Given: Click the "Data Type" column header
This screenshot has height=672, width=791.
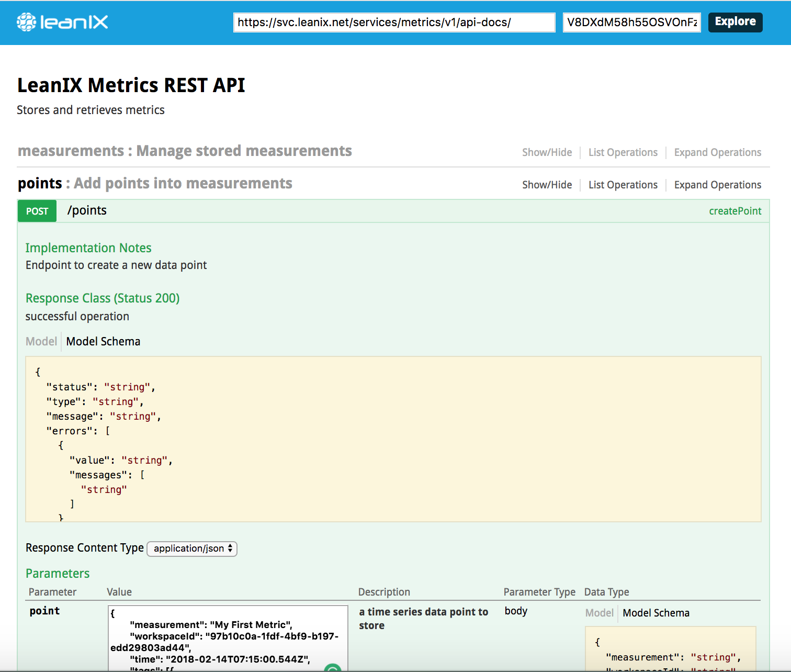Looking at the screenshot, I should click(x=607, y=592).
